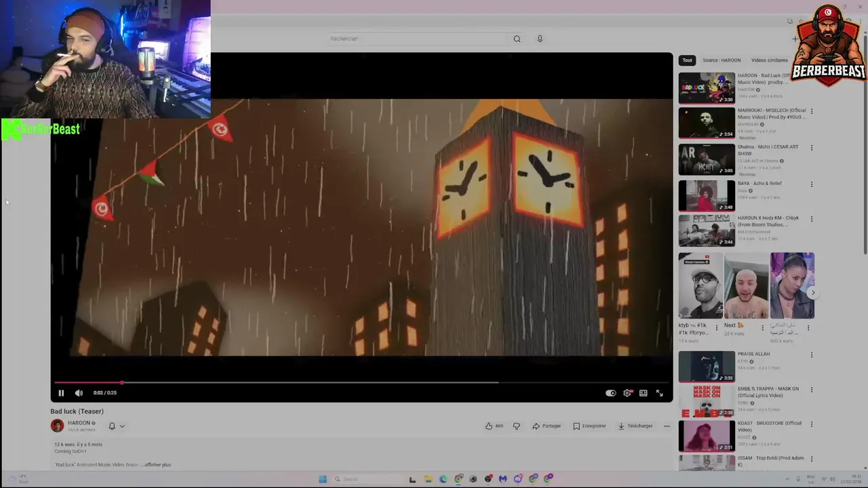This screenshot has height=488, width=868.
Task: Open HAROON Bad Luck official video thumbnail
Action: click(x=707, y=88)
